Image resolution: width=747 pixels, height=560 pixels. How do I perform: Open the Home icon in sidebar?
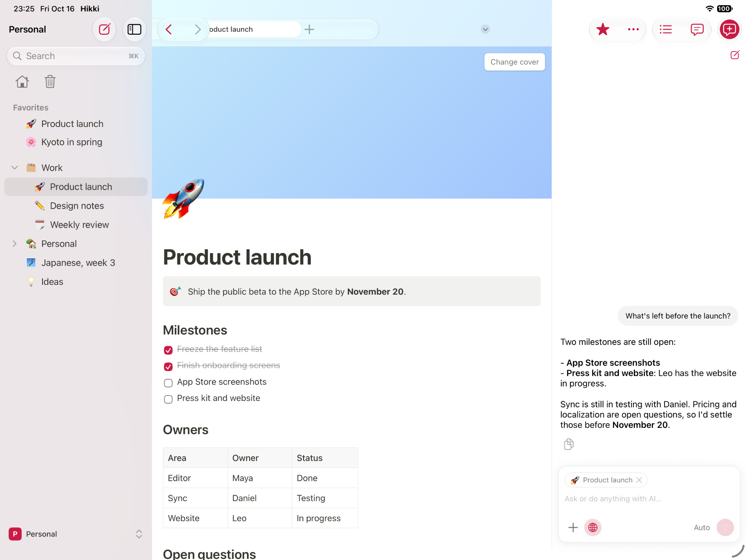22,81
